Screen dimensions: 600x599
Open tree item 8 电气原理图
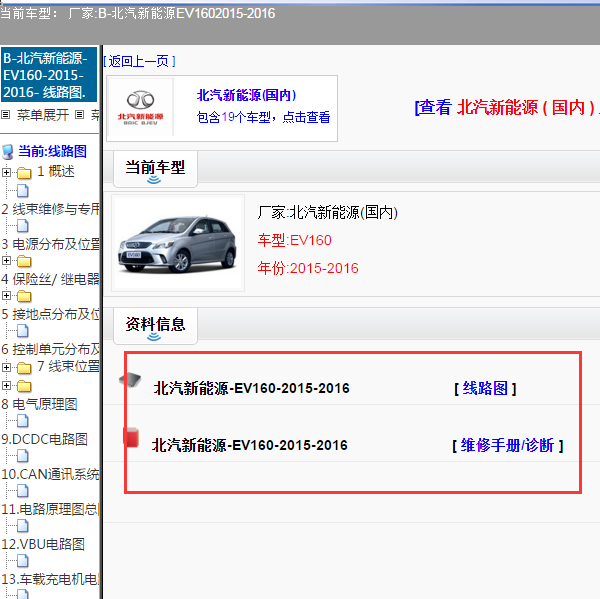pyautogui.click(x=39, y=404)
